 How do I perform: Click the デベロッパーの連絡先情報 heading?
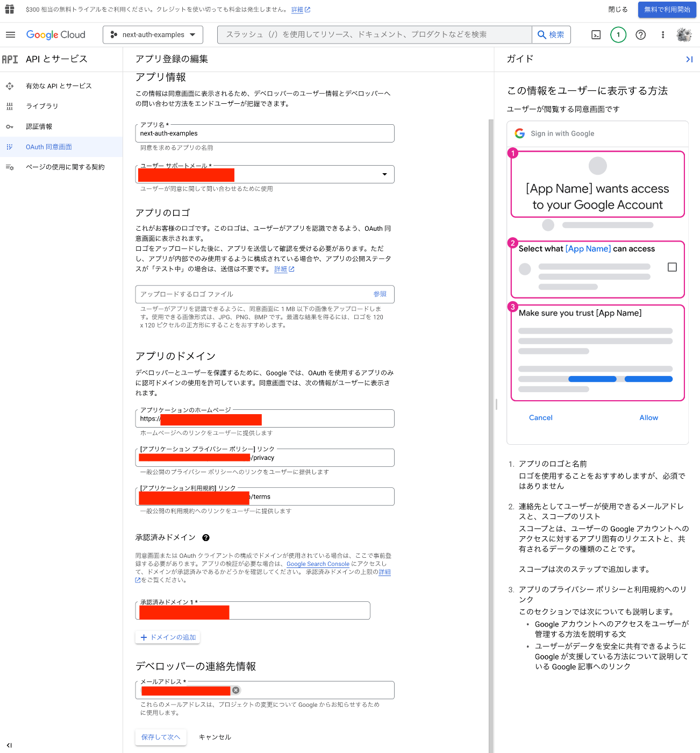click(x=196, y=666)
